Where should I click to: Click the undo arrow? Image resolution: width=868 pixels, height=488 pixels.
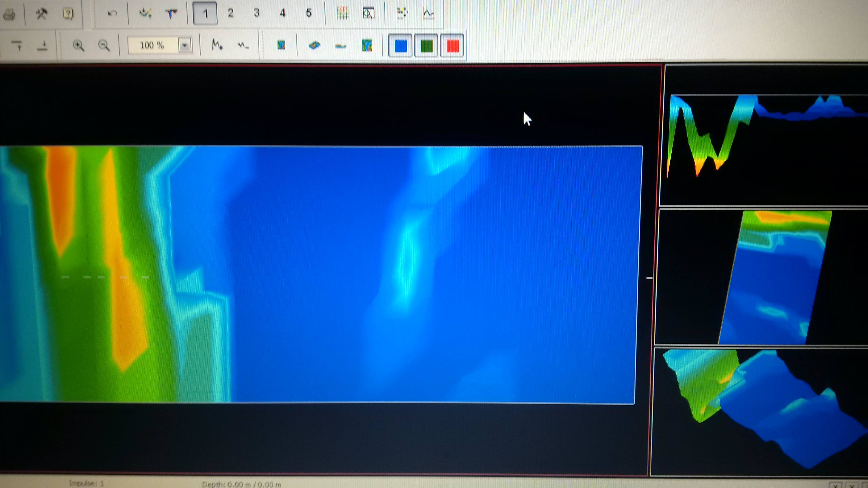(112, 14)
